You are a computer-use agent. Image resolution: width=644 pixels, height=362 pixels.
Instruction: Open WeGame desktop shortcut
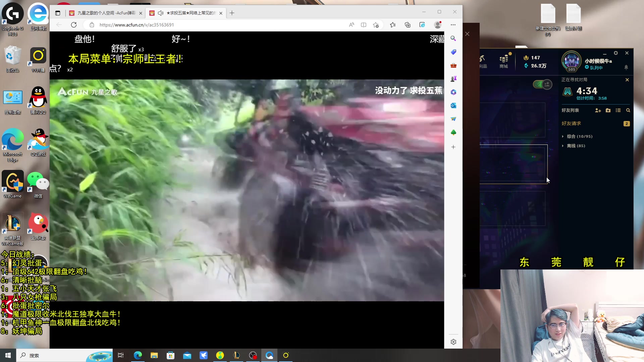tap(13, 184)
